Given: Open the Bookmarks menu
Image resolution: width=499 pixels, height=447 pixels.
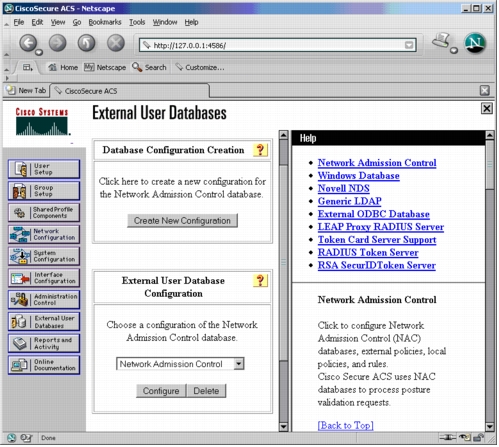Looking at the screenshot, I should coord(105,22).
